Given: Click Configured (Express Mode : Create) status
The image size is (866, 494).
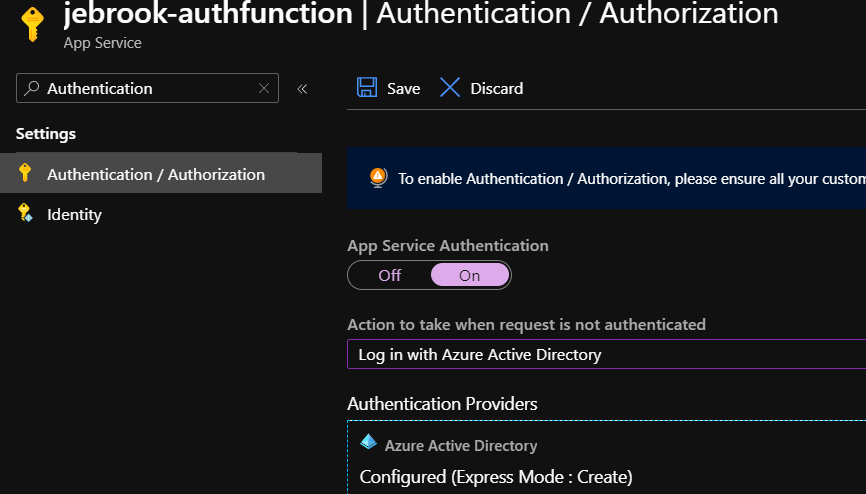Looking at the screenshot, I should pyautogui.click(x=495, y=476).
